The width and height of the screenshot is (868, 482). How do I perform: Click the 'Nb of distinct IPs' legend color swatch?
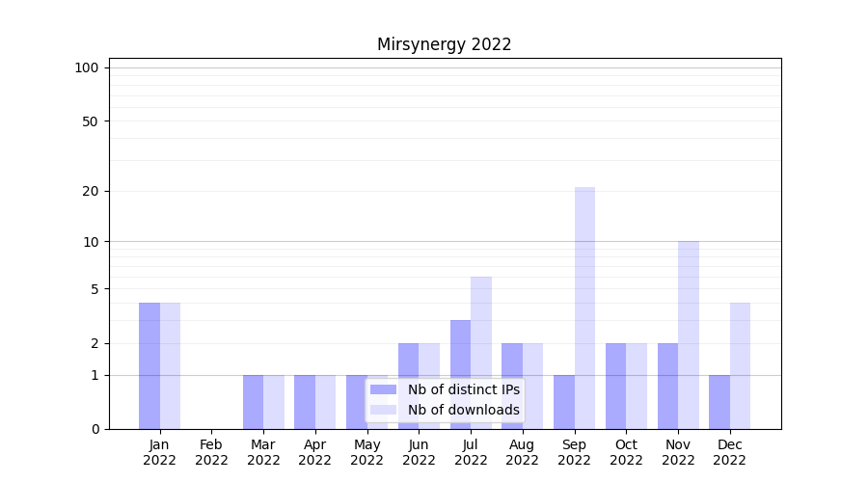(383, 389)
